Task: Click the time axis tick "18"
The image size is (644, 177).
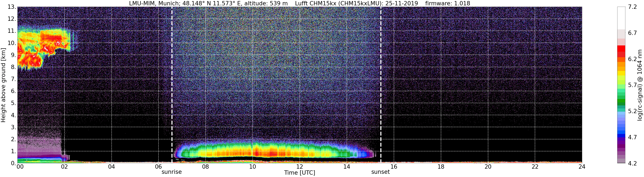Action: pos(441,167)
